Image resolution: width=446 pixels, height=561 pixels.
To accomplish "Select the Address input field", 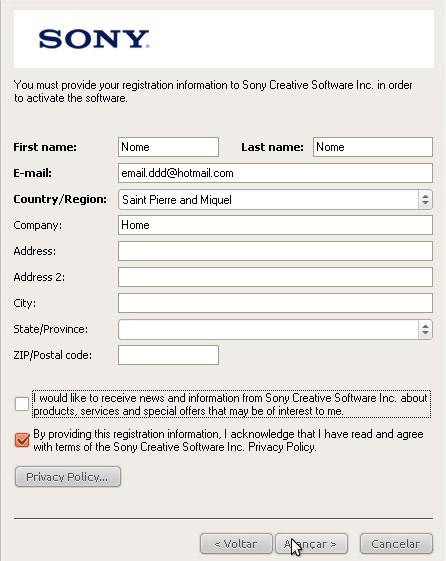I will click(x=275, y=251).
